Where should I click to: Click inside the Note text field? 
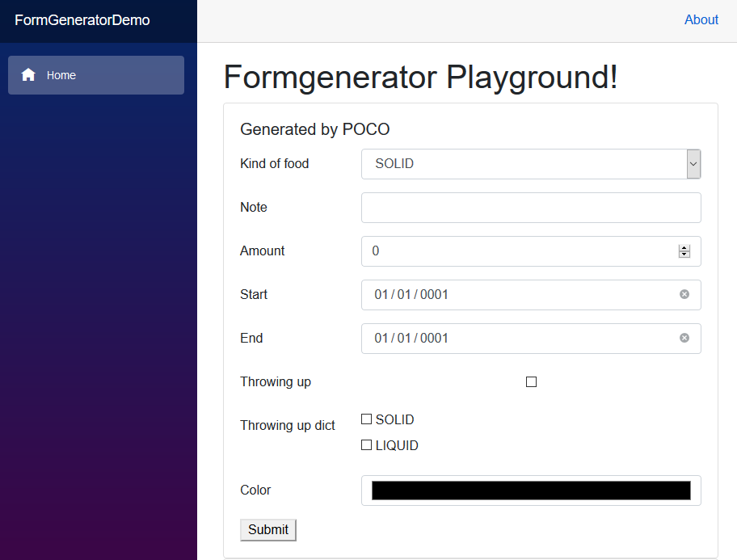click(x=531, y=207)
